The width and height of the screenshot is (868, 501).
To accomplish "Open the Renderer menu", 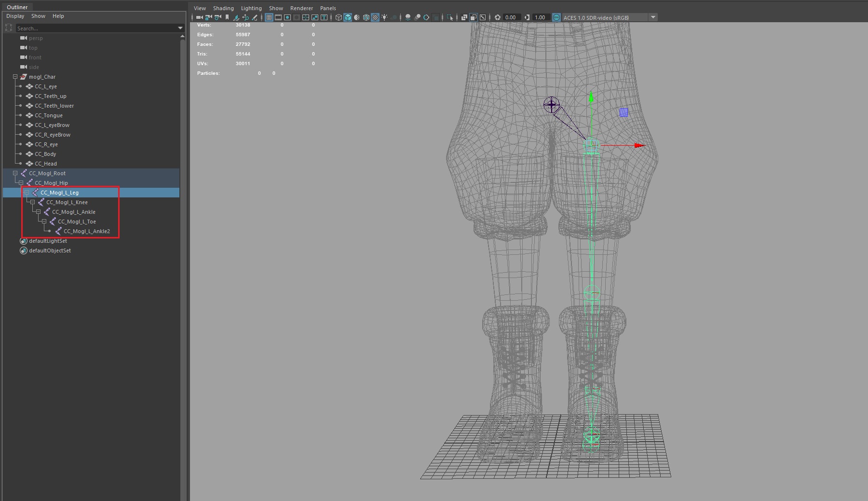I will tap(301, 8).
